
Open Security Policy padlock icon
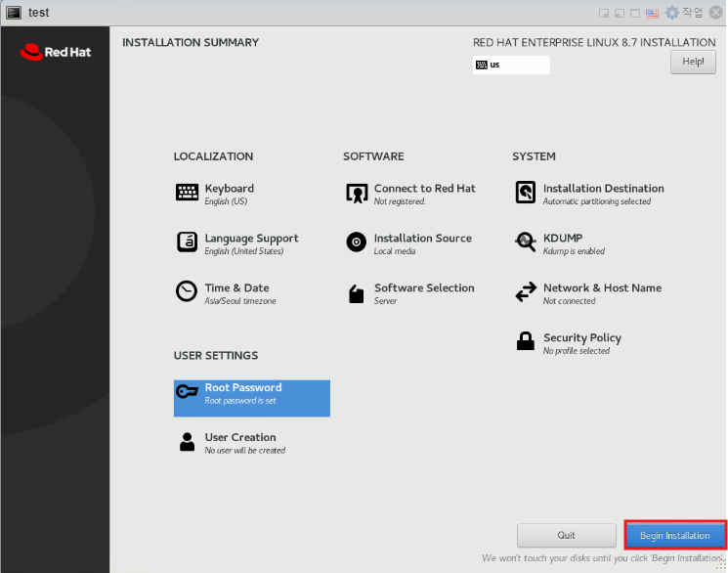526,340
